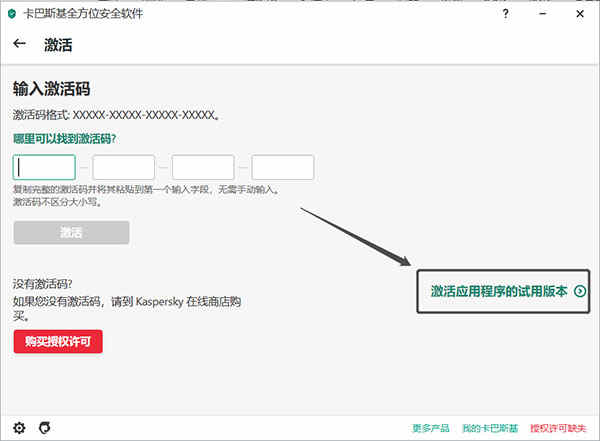This screenshot has height=441, width=600.
Task: Click the circled arrow icon beside the trial version link
Action: click(x=580, y=291)
